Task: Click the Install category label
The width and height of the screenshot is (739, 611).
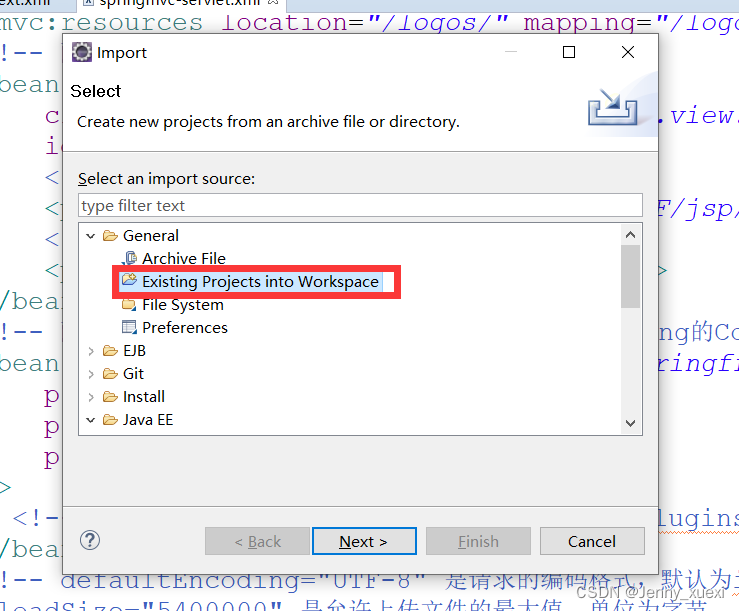Action: pos(144,397)
